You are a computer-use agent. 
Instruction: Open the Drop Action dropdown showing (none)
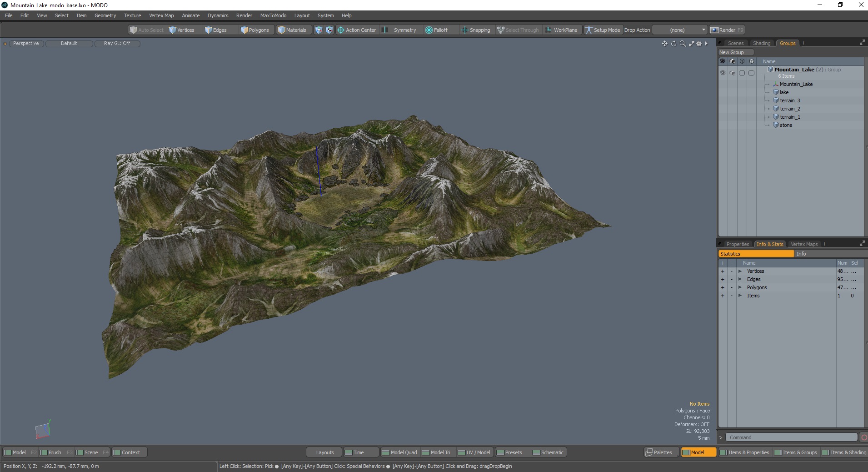click(680, 30)
